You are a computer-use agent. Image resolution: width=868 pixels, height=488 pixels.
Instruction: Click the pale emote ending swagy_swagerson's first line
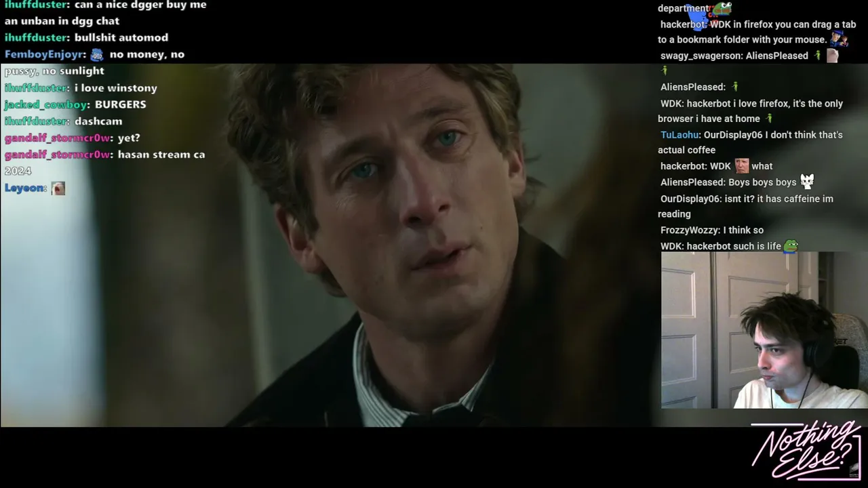832,56
